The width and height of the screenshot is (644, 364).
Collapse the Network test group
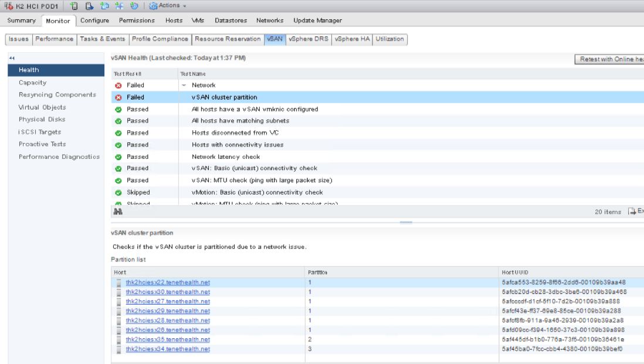coord(184,86)
